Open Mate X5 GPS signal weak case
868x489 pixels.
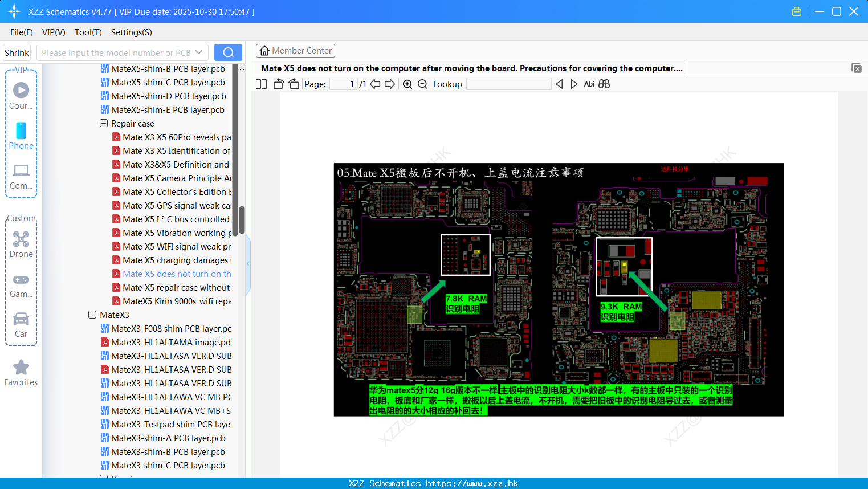tap(172, 205)
